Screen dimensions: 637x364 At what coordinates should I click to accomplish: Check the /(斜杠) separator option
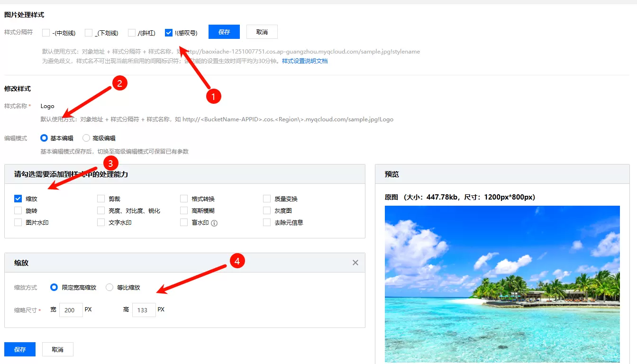tap(132, 33)
